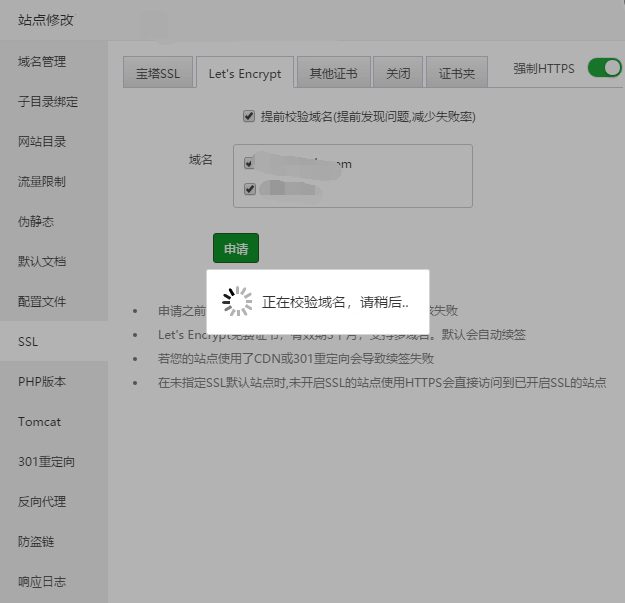
Task: Select 伪静态 in the sidebar
Action: click(36, 222)
